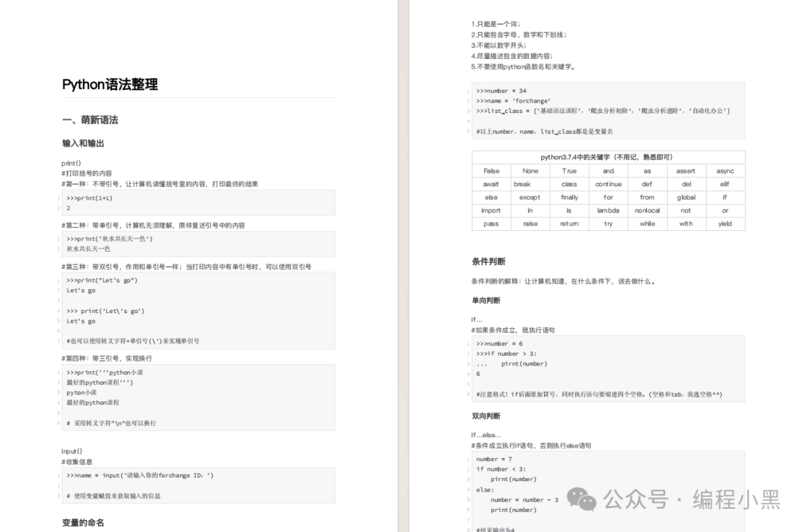
Task: Click the "双向判断" subheading
Action: [486, 415]
